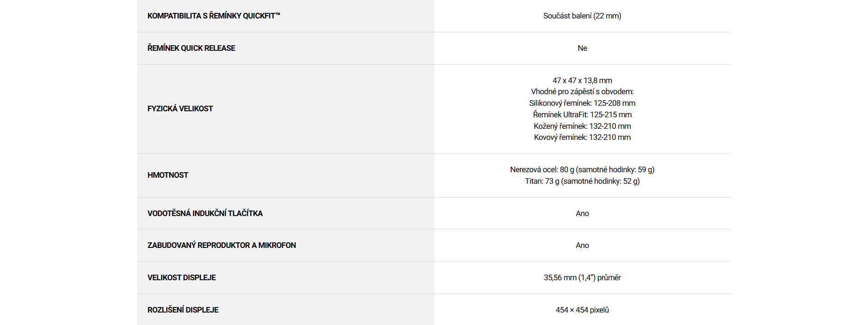The height and width of the screenshot is (325, 868).
Task: Click the Silikonový řemínek 125-208 mm line
Action: point(582,103)
